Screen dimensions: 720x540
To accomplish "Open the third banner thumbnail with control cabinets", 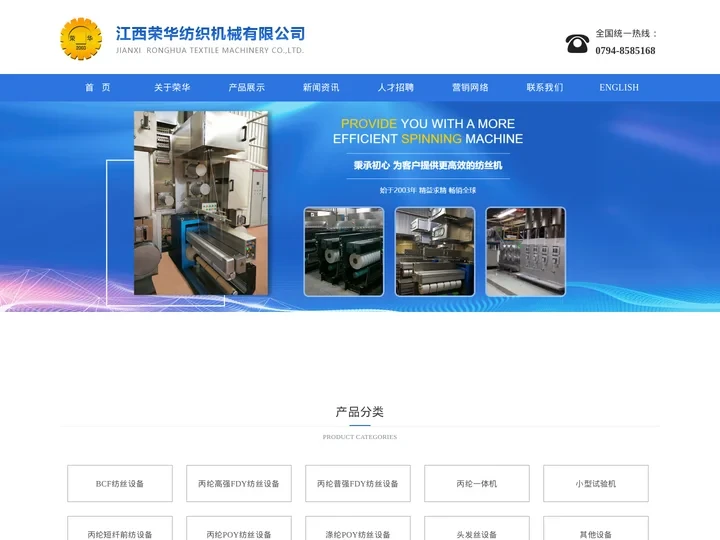I will pos(525,251).
